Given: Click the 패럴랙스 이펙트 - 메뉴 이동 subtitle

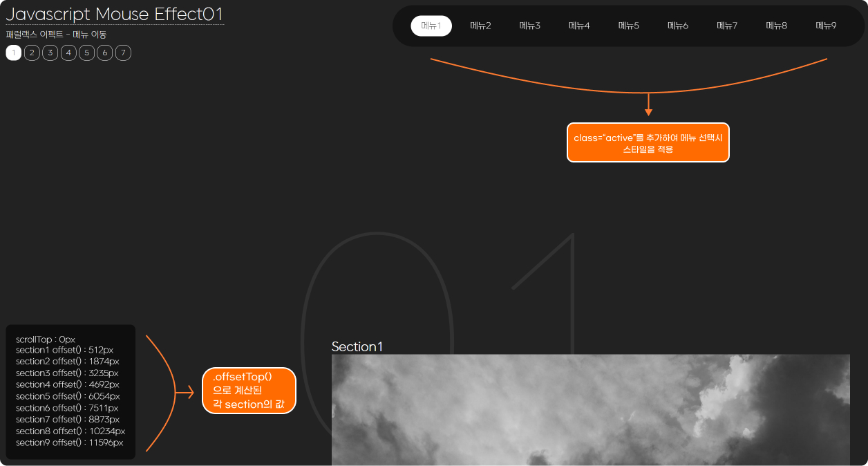Looking at the screenshot, I should (56, 34).
